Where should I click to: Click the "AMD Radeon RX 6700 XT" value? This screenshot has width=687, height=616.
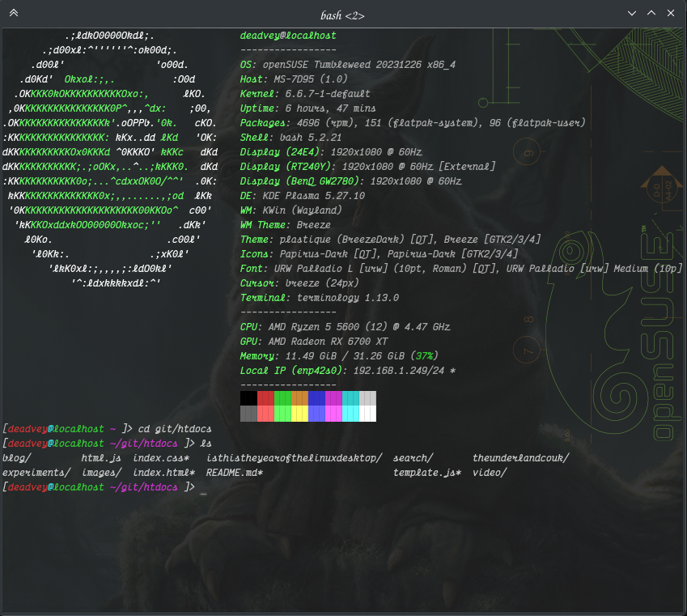328,342
